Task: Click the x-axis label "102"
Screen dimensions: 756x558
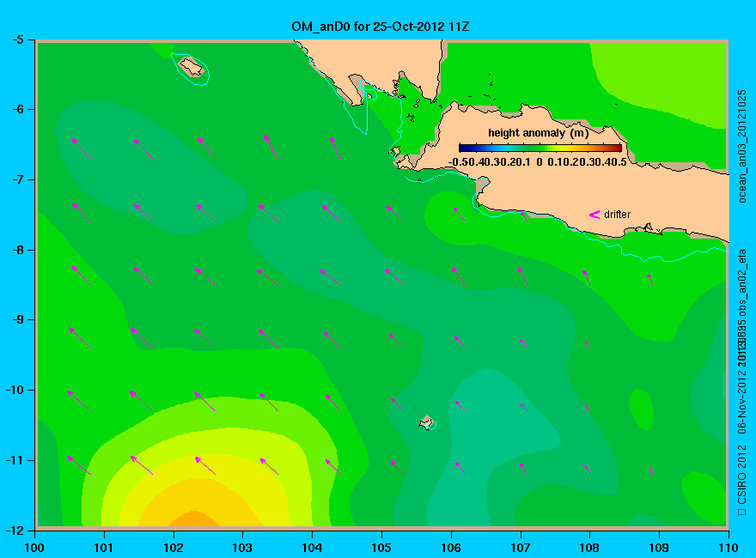Action: pyautogui.click(x=173, y=548)
